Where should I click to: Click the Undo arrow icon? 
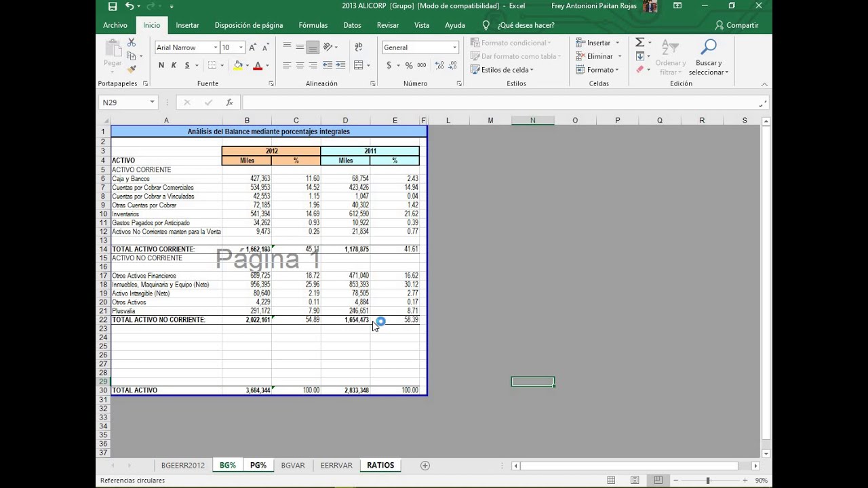(129, 6)
